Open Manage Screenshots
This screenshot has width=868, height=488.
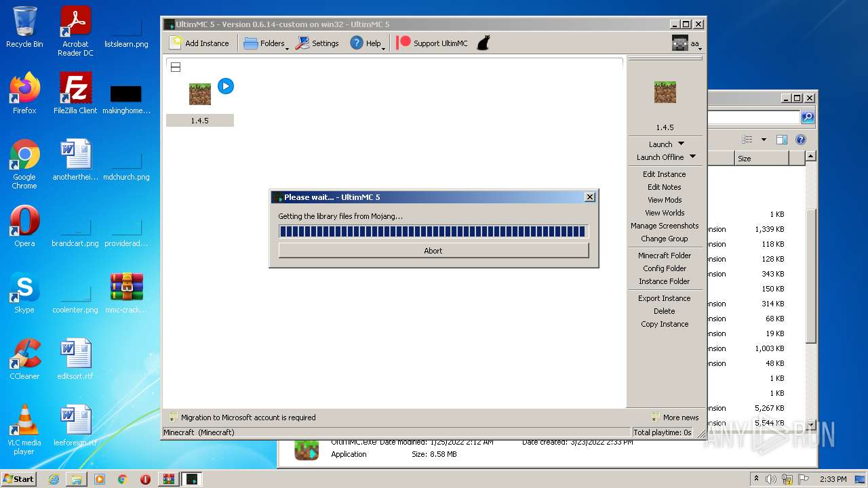(664, 226)
